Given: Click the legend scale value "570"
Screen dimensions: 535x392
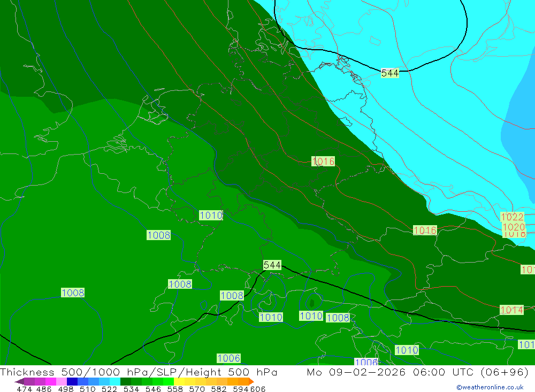Looking at the screenshot, I should 196,389.
